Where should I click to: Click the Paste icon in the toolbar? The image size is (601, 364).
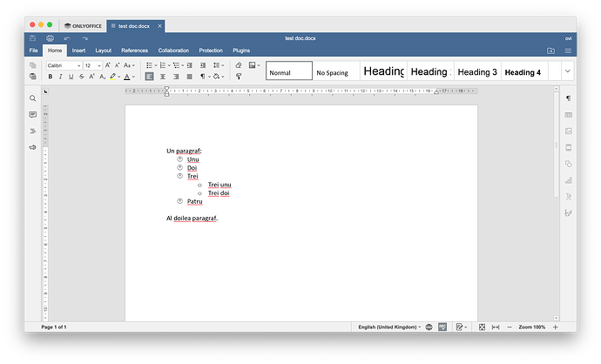[x=33, y=77]
